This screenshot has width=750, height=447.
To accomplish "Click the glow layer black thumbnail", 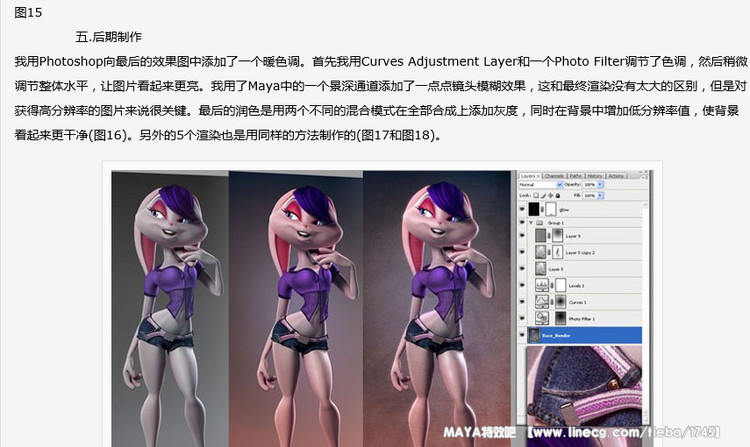I will coord(535,210).
